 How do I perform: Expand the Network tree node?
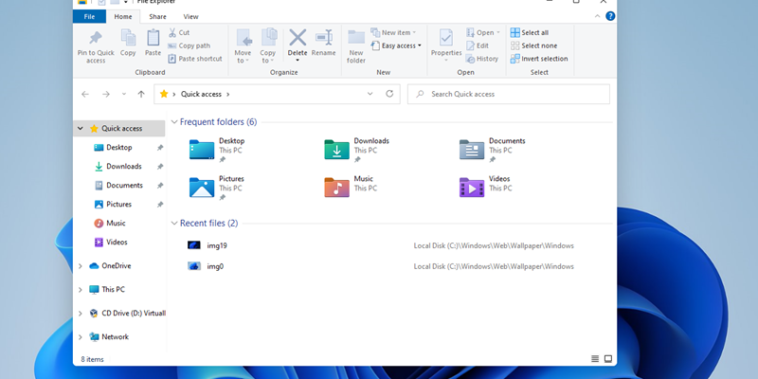click(80, 337)
